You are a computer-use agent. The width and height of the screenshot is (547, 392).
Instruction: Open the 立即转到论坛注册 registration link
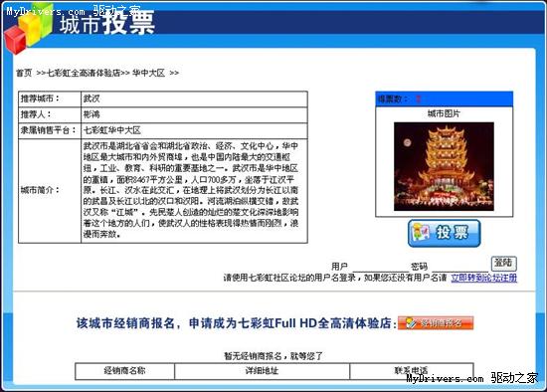pos(484,278)
